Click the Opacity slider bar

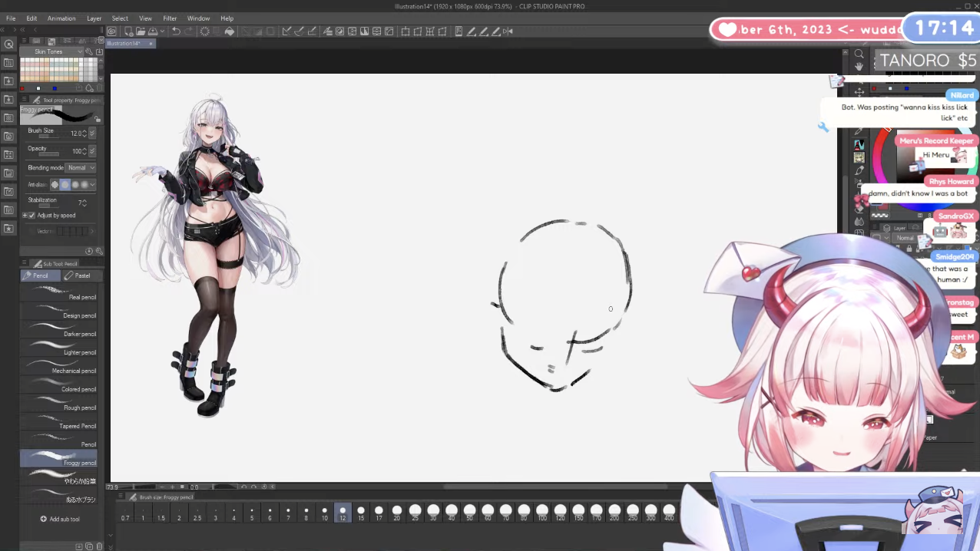click(46, 154)
